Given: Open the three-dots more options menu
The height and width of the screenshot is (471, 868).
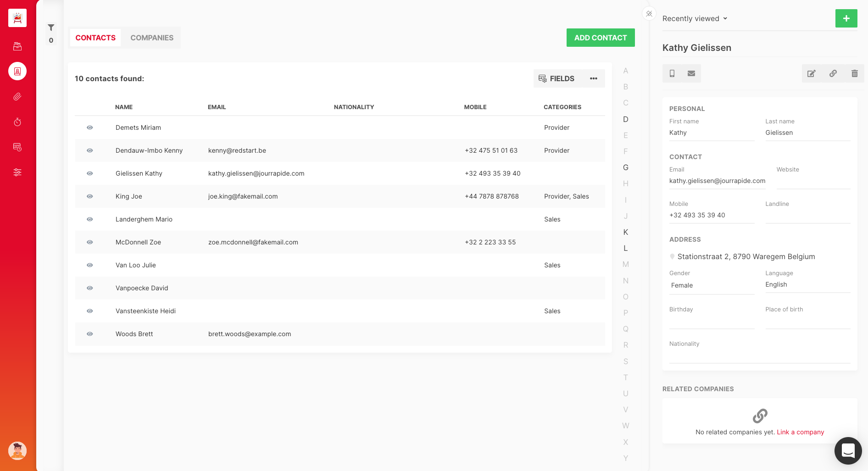Looking at the screenshot, I should (593, 78).
